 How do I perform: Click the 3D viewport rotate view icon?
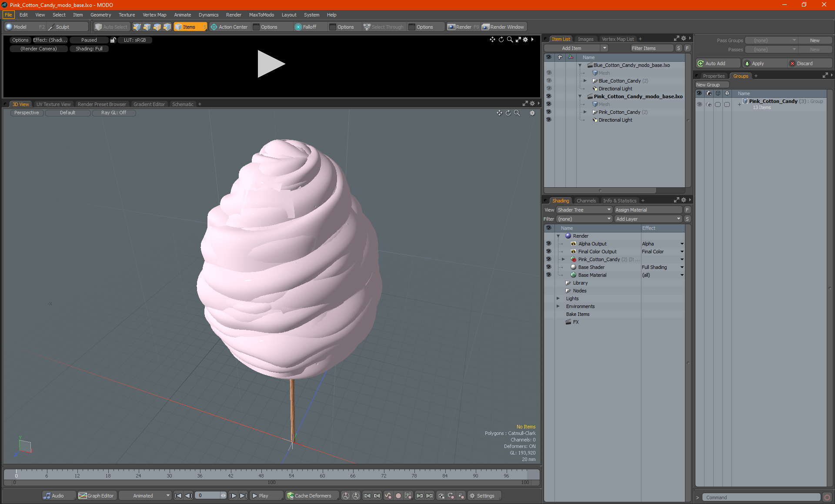(508, 113)
